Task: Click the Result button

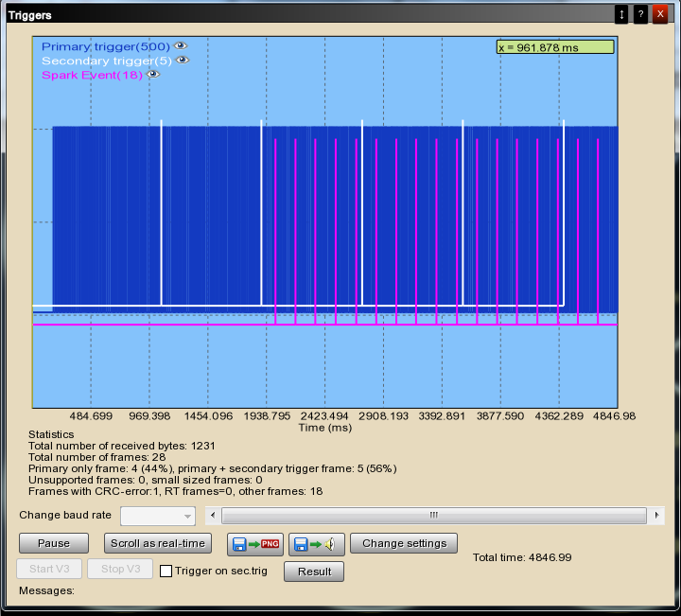Action: [314, 572]
